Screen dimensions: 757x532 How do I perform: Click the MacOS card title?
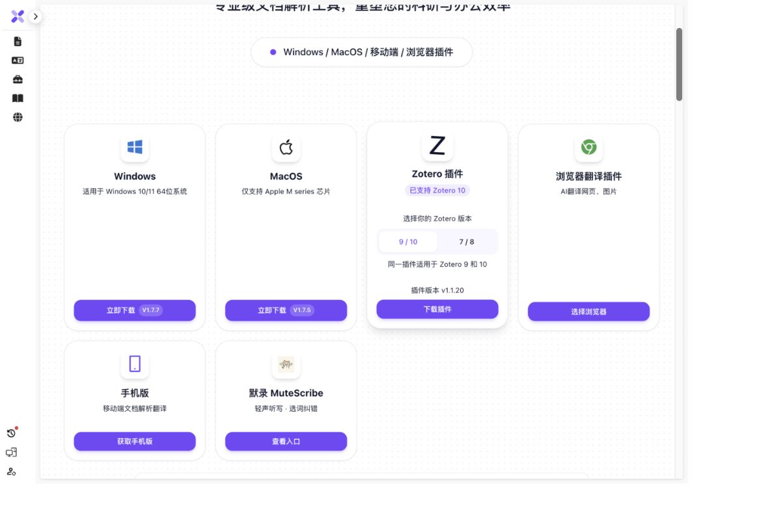pyautogui.click(x=286, y=176)
